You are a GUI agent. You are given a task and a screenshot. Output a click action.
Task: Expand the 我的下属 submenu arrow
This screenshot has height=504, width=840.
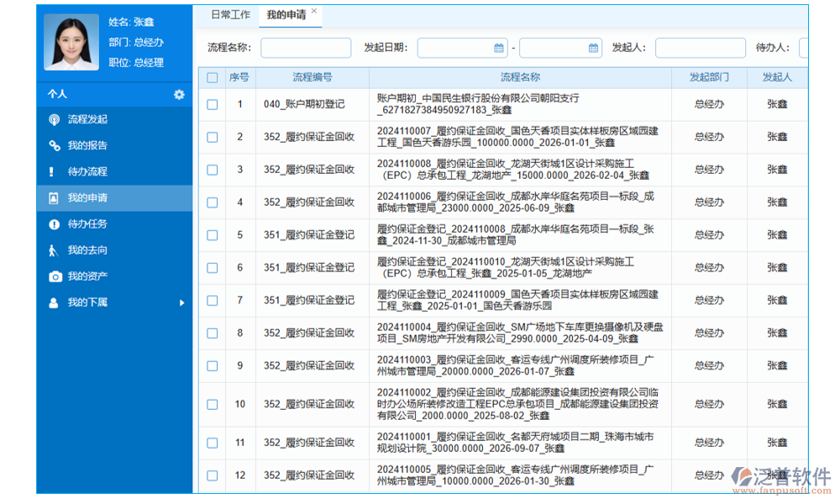[182, 302]
